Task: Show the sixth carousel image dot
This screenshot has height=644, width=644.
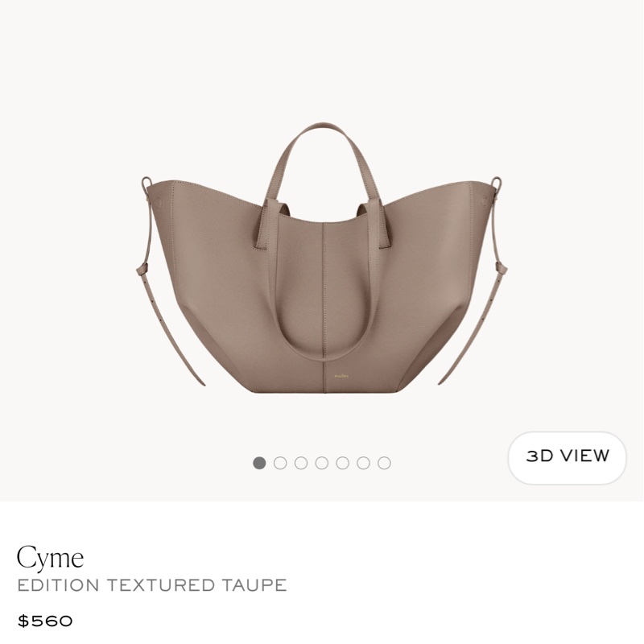Action: click(363, 463)
